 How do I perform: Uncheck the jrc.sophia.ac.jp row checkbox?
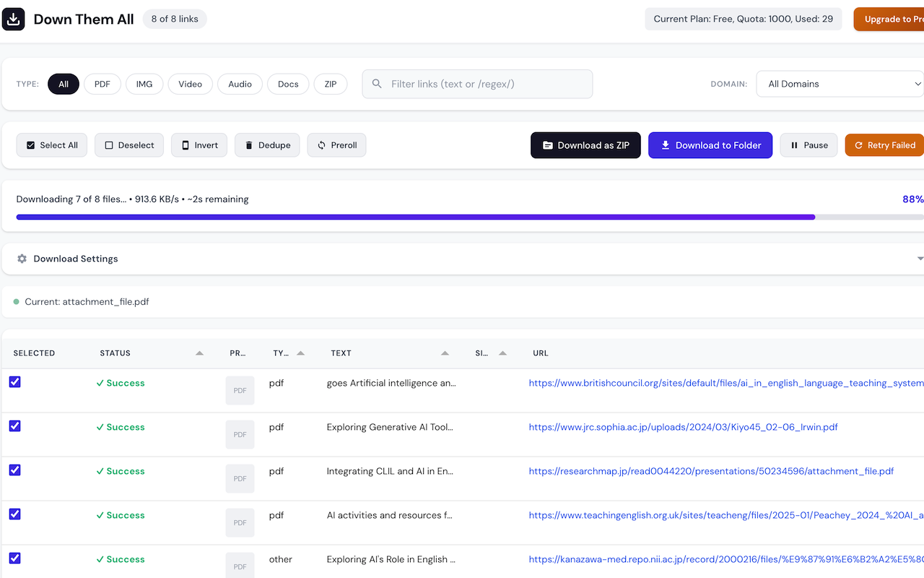click(x=14, y=426)
